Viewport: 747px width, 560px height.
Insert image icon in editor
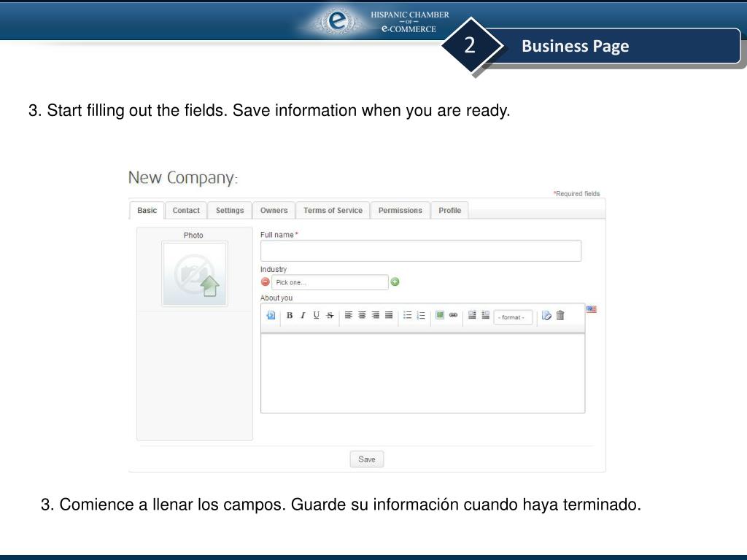point(440,315)
